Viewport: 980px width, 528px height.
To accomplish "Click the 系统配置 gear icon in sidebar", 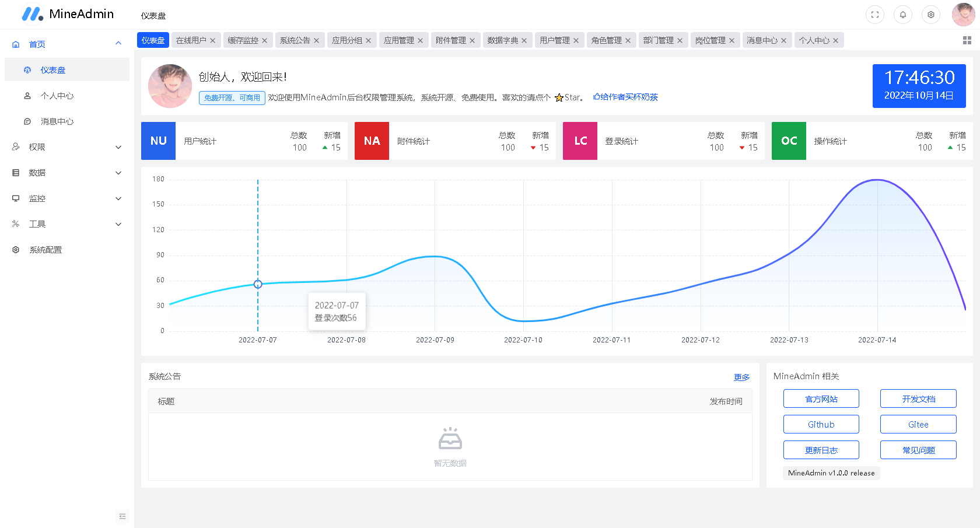I will 16,250.
